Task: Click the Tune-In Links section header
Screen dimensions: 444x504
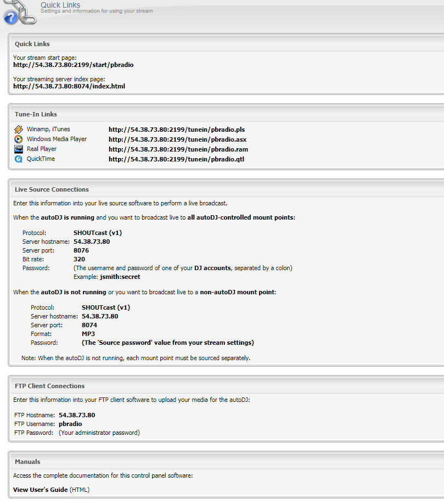Action: tap(36, 114)
